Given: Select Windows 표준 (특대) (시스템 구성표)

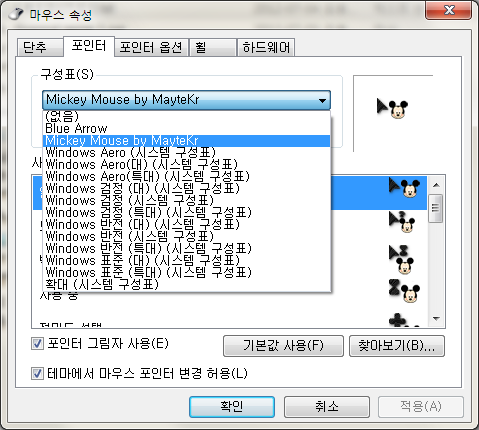Looking at the screenshot, I should click(187, 272).
